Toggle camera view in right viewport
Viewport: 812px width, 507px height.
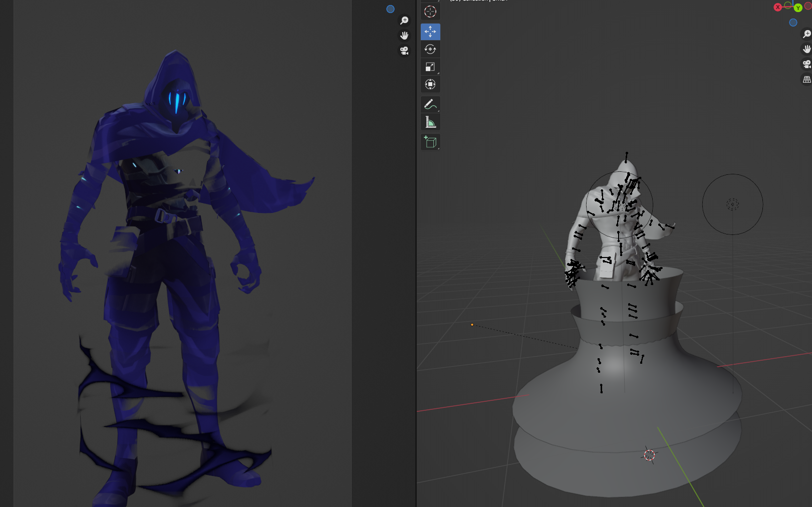806,64
